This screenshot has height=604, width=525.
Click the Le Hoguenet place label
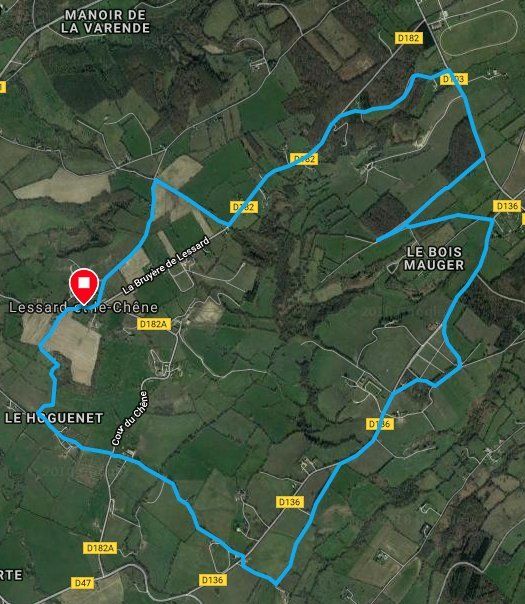click(54, 418)
